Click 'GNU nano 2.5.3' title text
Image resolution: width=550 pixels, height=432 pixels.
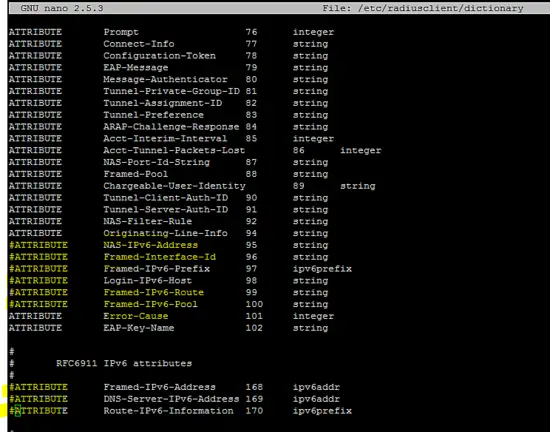[62, 8]
